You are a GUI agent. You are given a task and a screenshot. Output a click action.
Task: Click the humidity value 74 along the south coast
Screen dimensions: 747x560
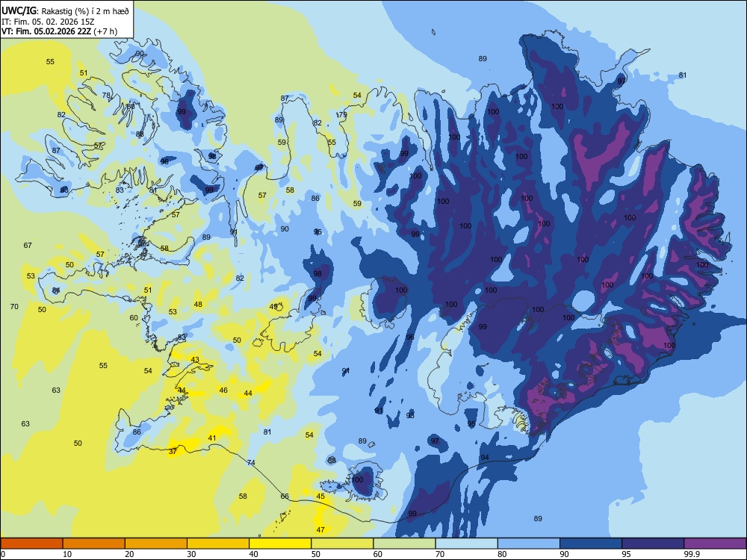251,462
